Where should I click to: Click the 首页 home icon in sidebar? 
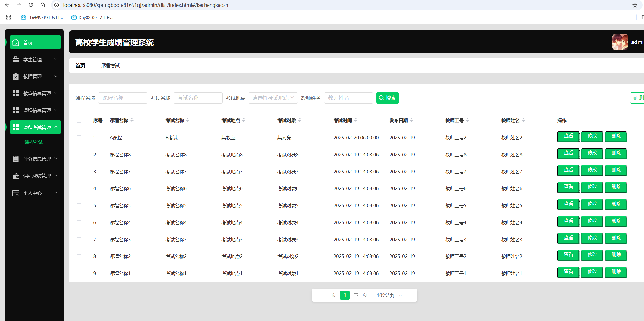[16, 42]
